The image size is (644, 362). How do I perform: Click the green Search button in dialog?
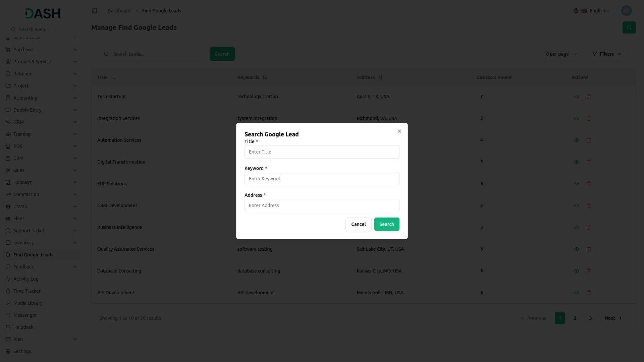coord(386,224)
